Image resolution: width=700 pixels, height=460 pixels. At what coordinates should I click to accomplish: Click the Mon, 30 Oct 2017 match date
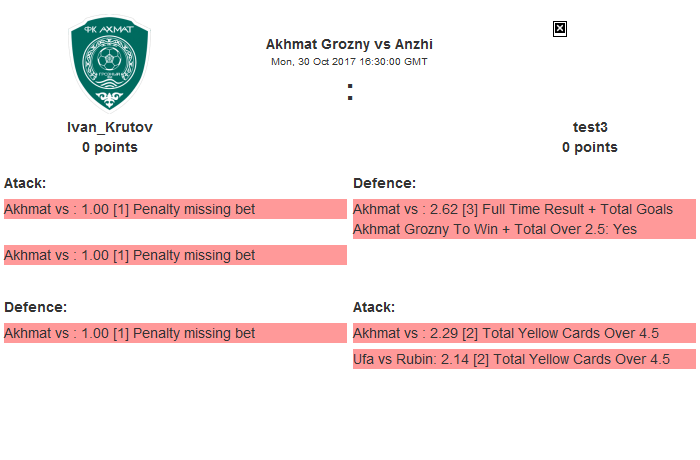pos(349,61)
